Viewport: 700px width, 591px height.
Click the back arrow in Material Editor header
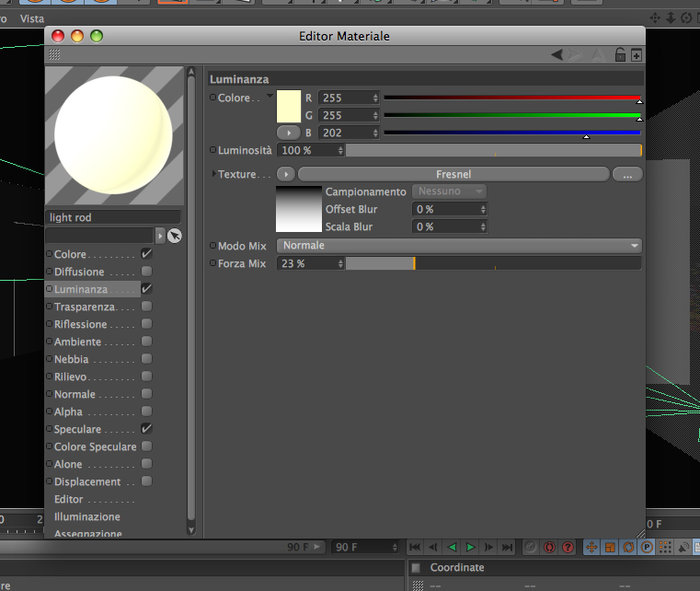click(x=557, y=55)
